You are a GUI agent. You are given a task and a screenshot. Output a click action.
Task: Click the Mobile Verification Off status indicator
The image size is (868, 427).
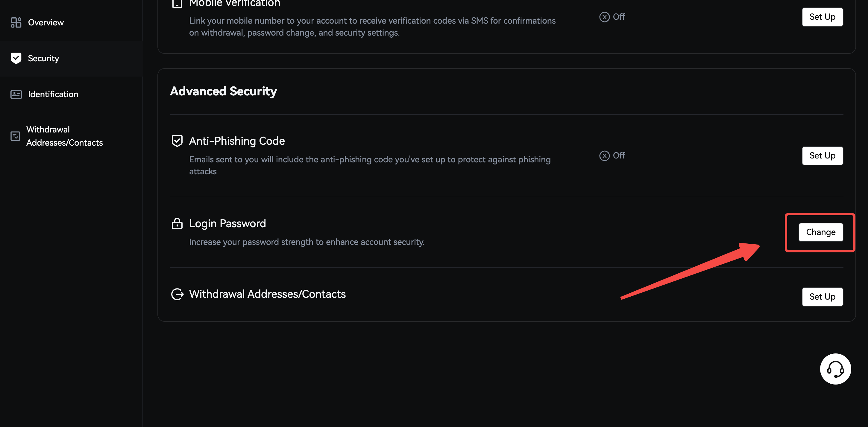[x=612, y=17]
